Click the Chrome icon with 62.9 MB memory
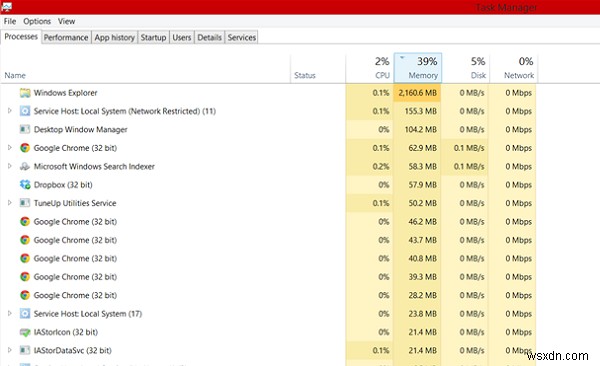Image resolution: width=600 pixels, height=366 pixels. click(x=25, y=148)
